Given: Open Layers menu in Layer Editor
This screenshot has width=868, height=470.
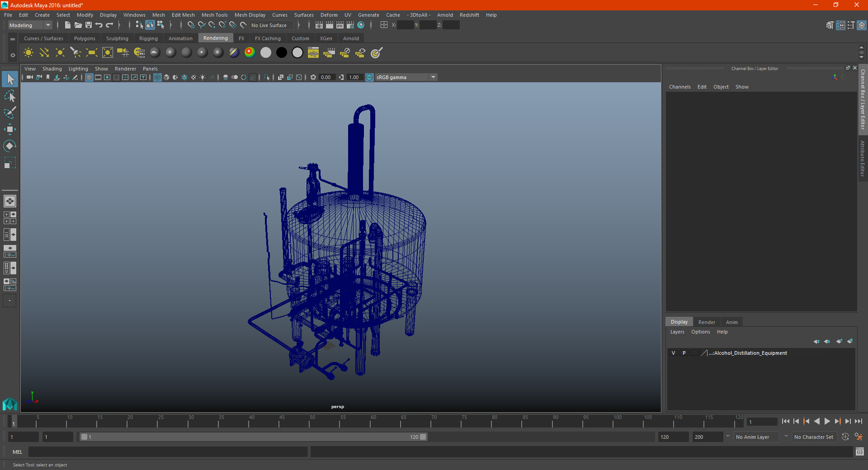Looking at the screenshot, I should pyautogui.click(x=677, y=332).
